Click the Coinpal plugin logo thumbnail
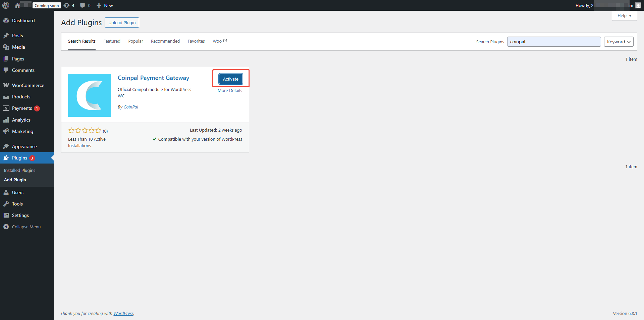The height and width of the screenshot is (320, 644). click(90, 95)
